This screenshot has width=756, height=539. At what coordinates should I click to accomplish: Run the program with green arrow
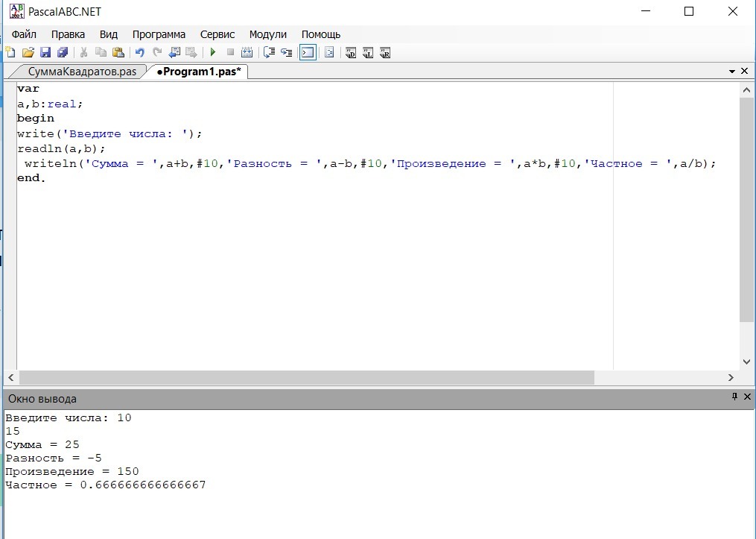213,52
